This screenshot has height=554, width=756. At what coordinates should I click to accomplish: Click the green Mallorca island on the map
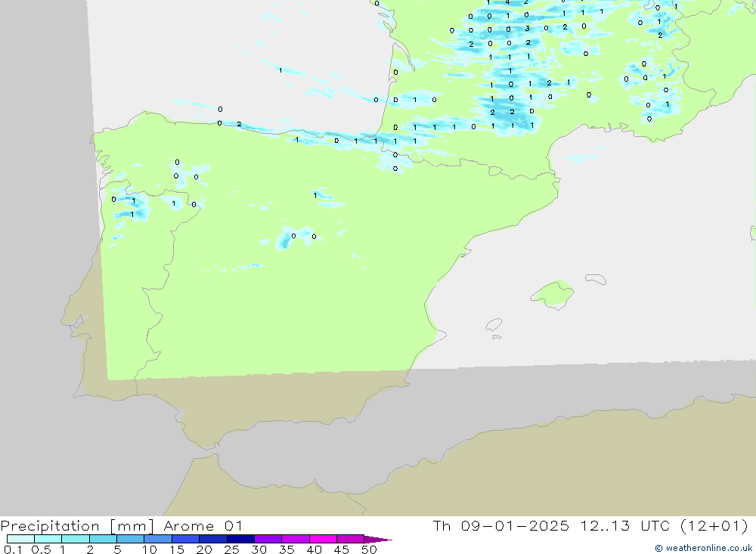tap(553, 294)
